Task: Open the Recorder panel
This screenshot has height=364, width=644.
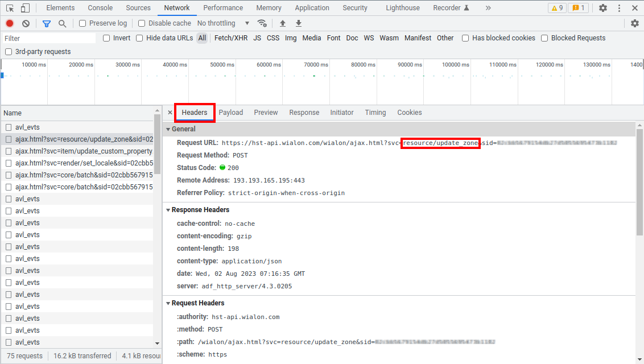Action: click(x=451, y=8)
